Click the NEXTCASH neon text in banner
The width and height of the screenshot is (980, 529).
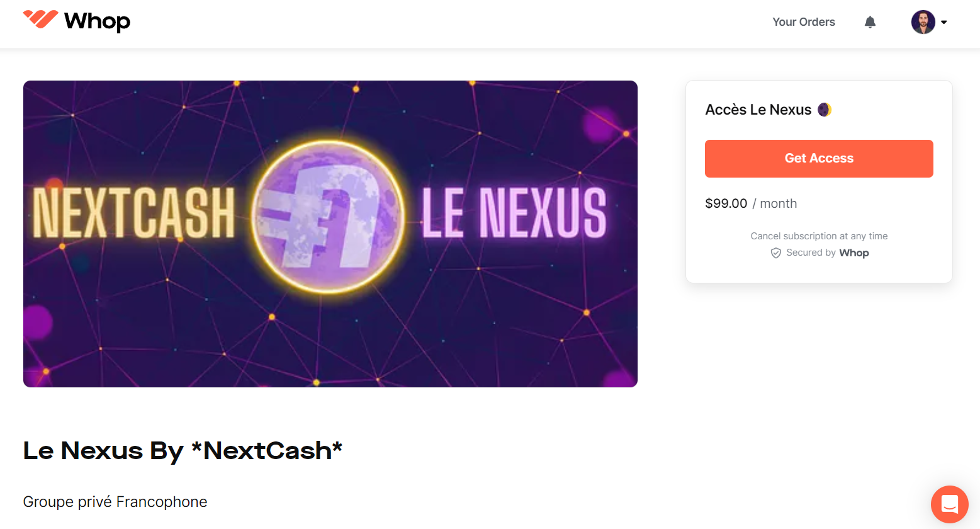(133, 214)
